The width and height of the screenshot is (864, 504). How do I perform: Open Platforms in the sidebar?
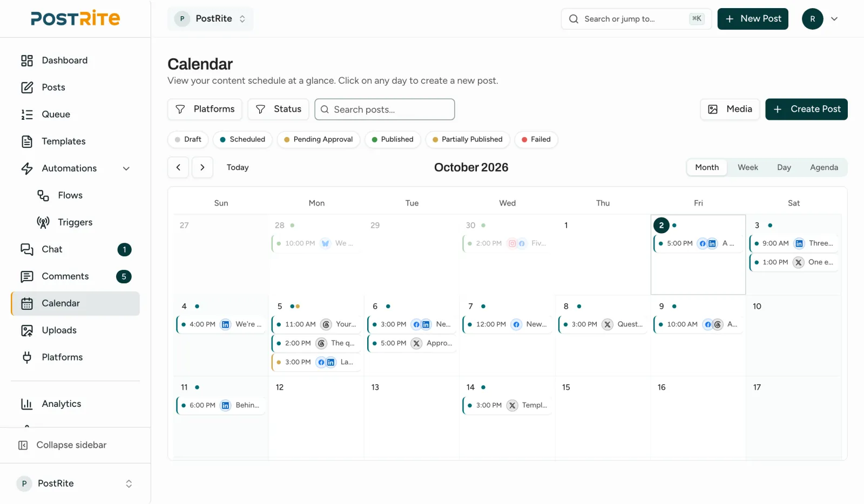[75, 357]
